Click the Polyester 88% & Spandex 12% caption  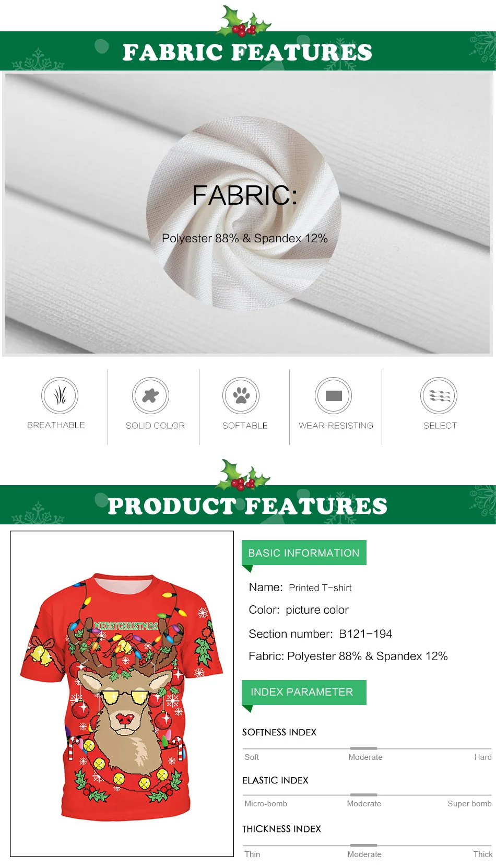point(244,238)
